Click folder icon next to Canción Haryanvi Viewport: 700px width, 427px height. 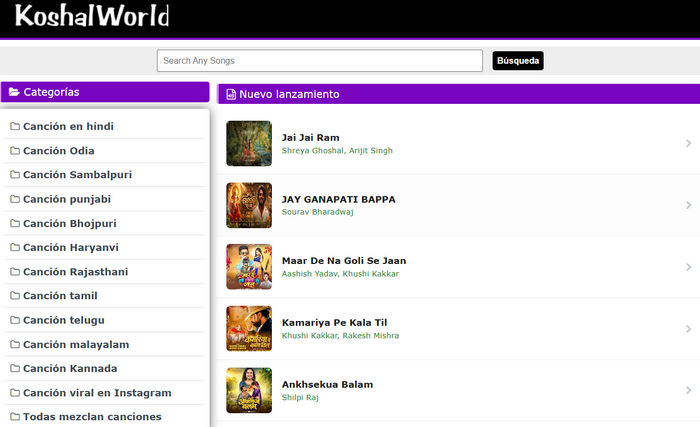(x=15, y=247)
